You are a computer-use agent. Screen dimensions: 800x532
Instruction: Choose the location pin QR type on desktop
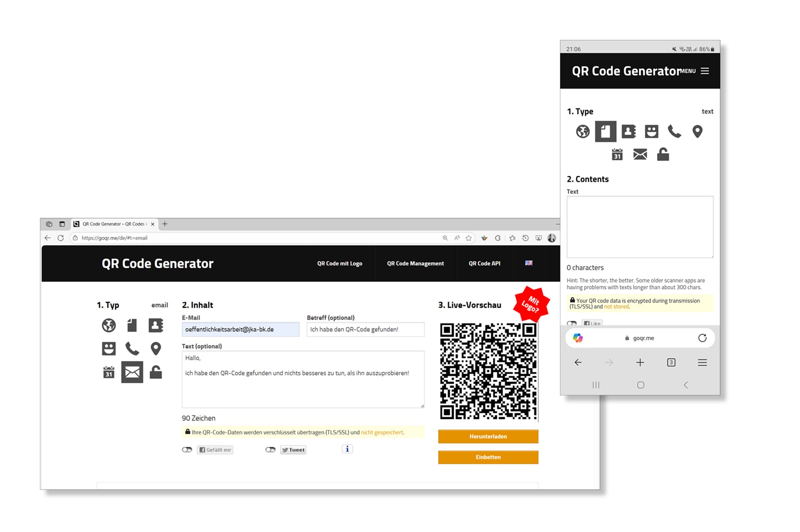pos(155,348)
